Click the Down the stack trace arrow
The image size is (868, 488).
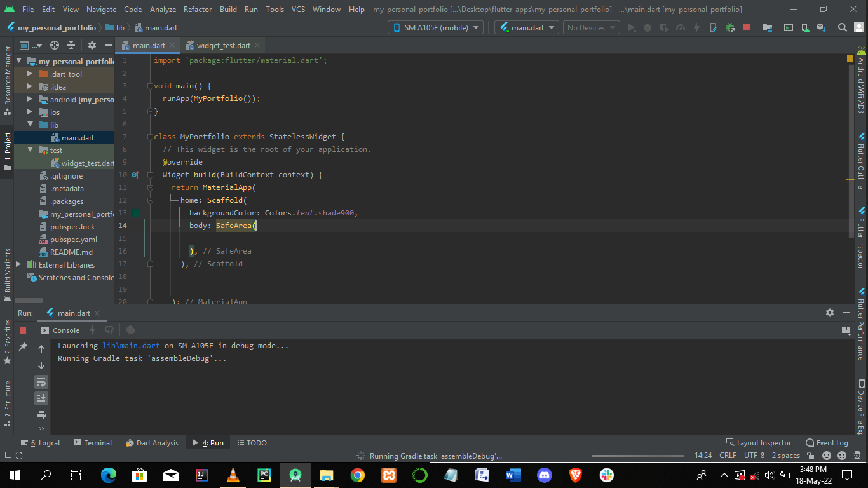click(x=41, y=365)
